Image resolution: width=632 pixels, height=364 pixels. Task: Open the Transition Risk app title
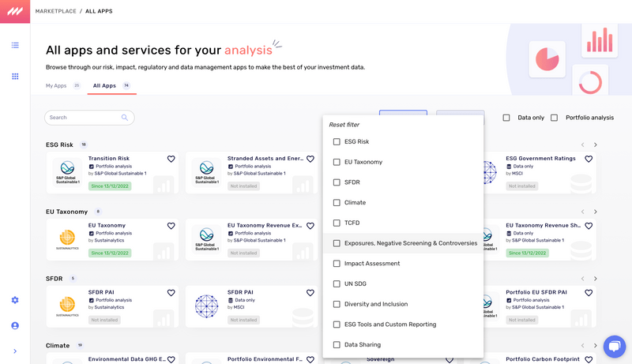coord(109,158)
